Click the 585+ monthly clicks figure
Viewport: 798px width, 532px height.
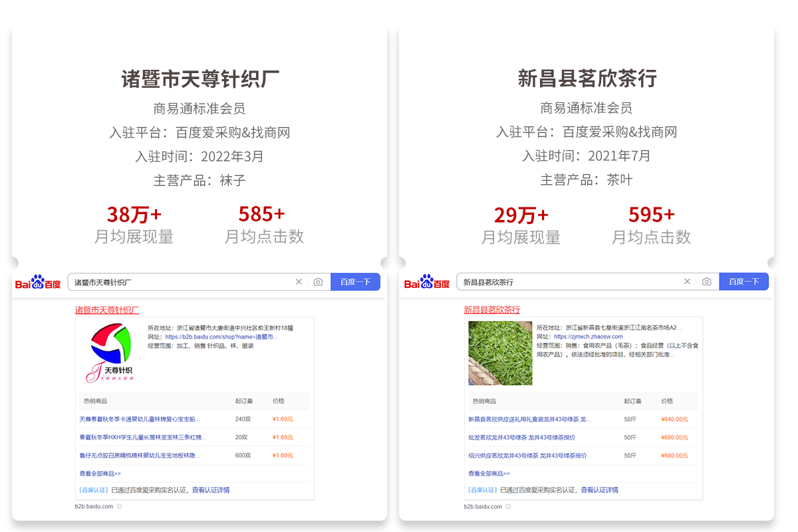262,213
